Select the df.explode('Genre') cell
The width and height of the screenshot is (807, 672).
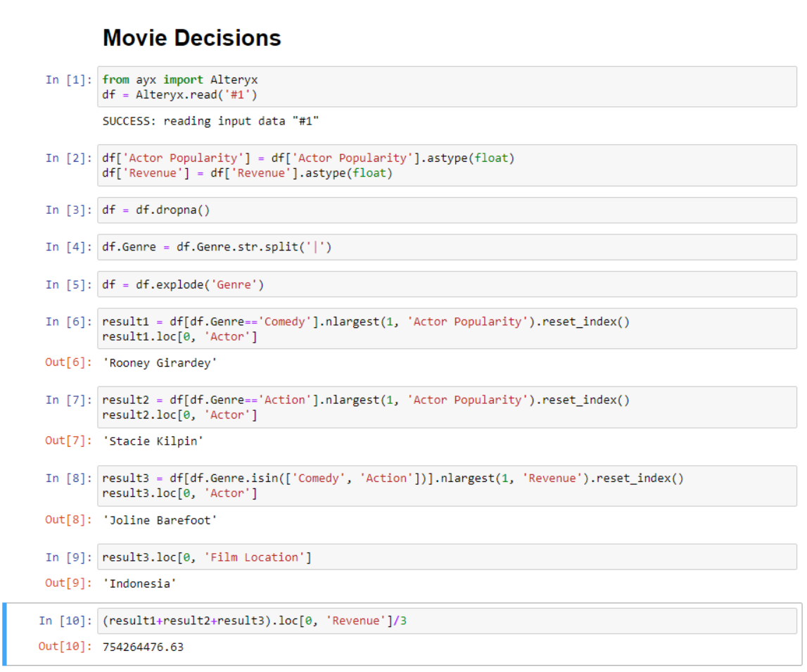tap(281, 284)
